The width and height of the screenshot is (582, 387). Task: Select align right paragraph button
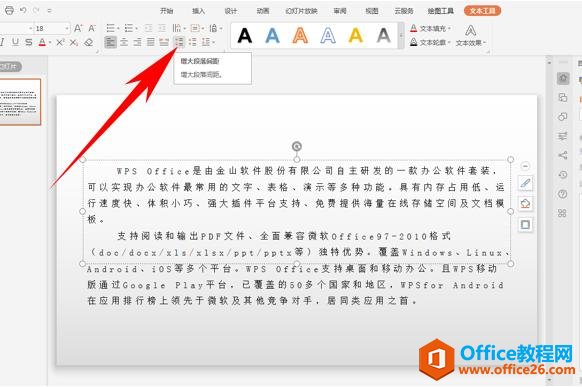[x=137, y=42]
